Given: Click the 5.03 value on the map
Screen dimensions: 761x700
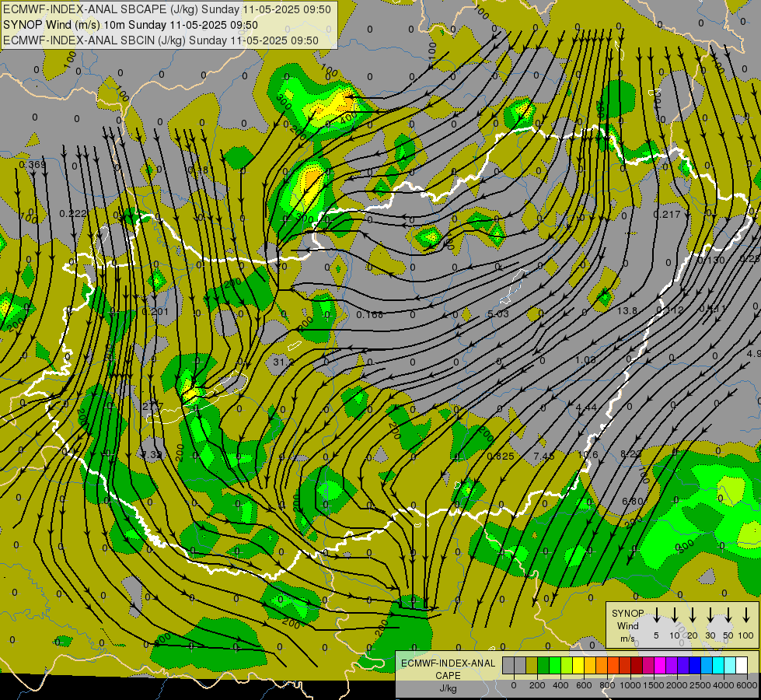Looking at the screenshot, I should tap(498, 313).
